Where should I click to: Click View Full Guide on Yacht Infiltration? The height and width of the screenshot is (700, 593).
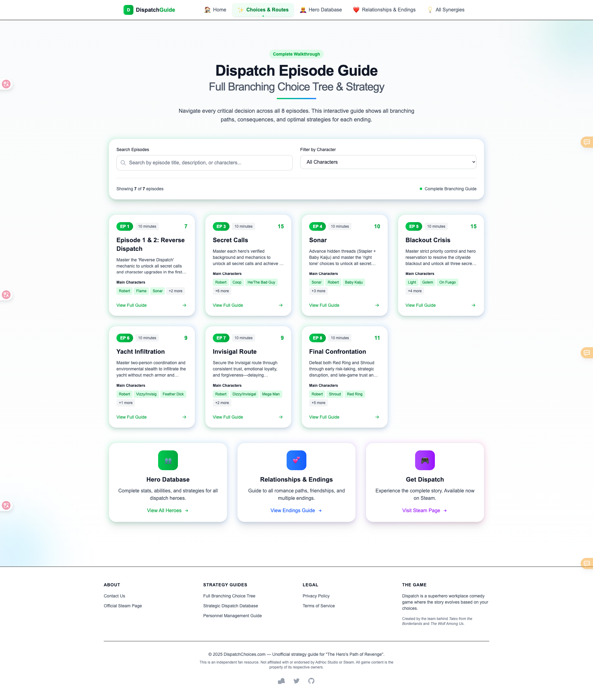(132, 417)
